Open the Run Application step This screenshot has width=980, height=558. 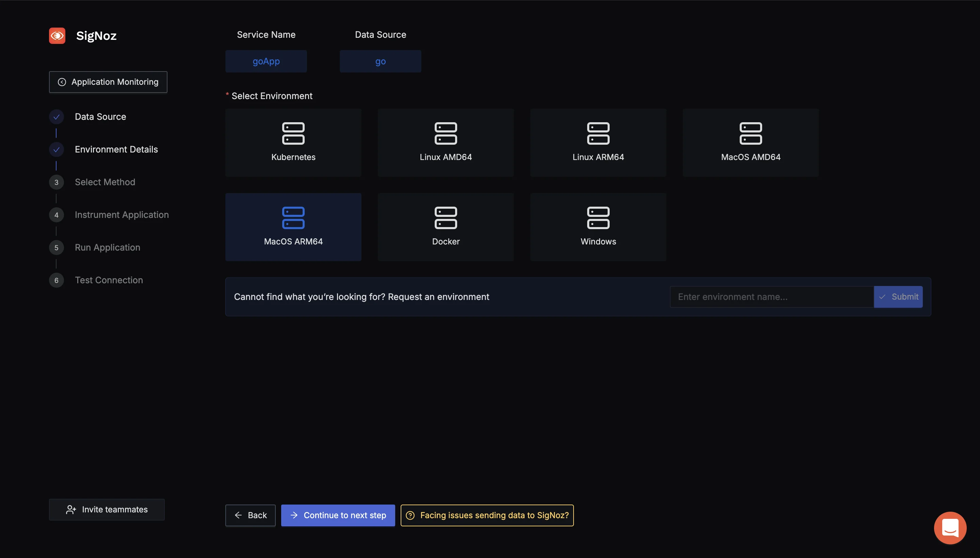point(108,248)
